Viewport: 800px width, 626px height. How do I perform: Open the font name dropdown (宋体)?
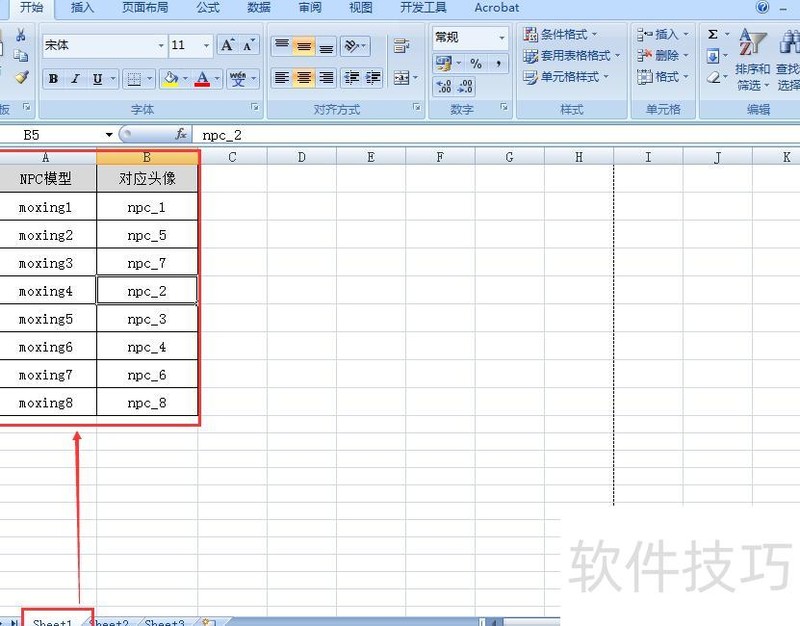coord(160,45)
